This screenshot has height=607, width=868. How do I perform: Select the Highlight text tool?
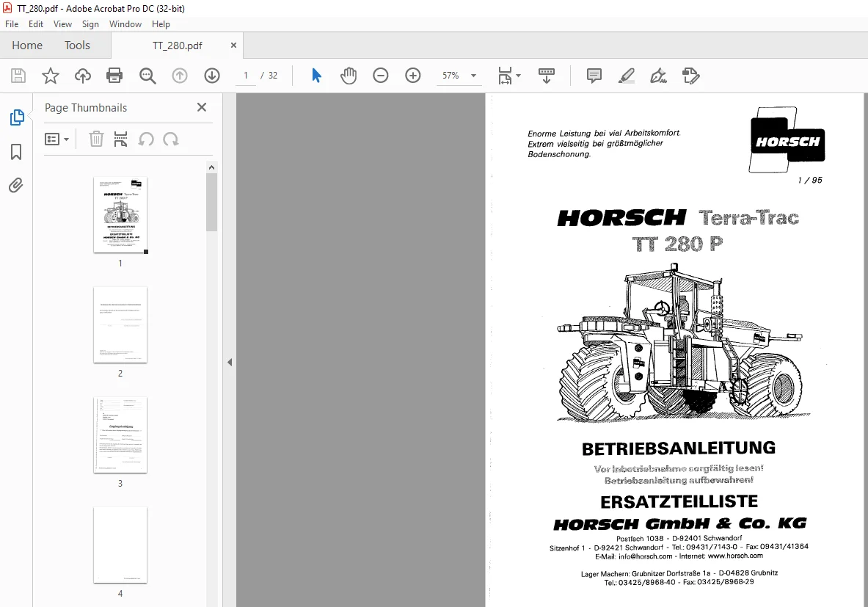(x=626, y=76)
